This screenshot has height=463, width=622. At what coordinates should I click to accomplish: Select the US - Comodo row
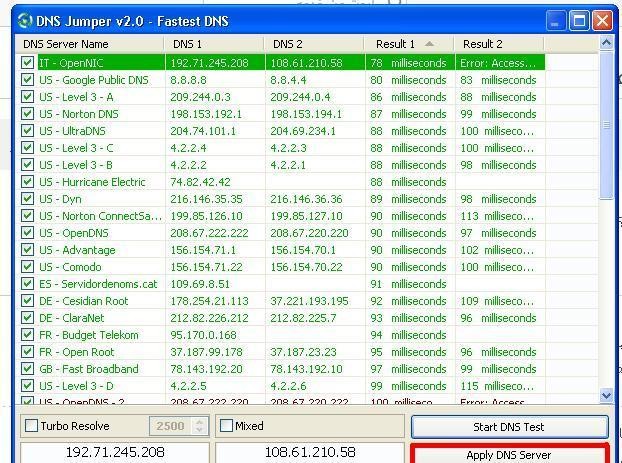tap(280, 267)
